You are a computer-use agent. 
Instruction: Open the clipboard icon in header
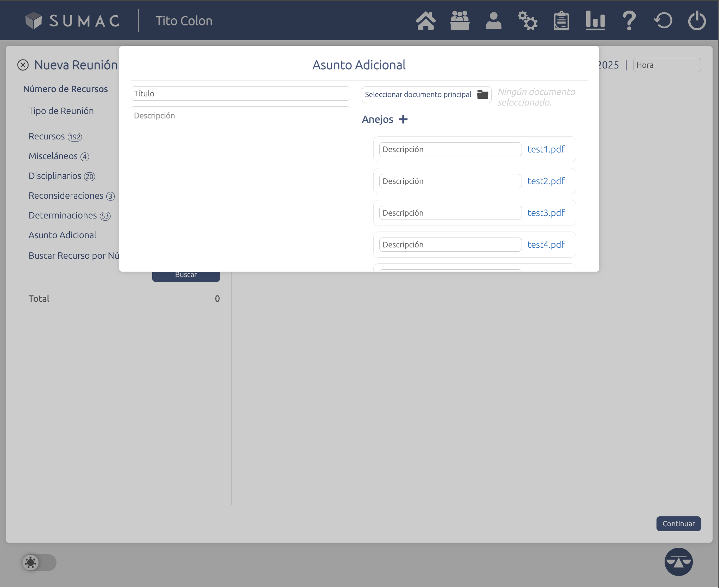click(x=561, y=21)
